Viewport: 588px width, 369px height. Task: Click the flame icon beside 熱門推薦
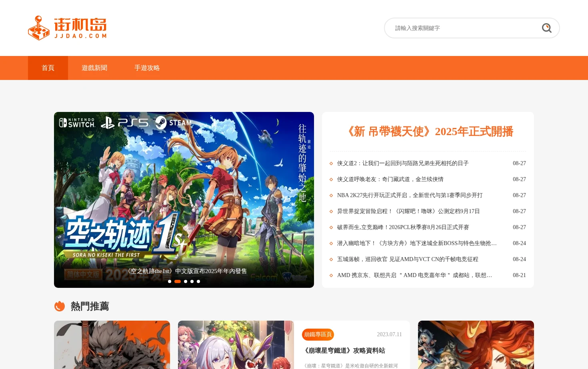point(60,306)
